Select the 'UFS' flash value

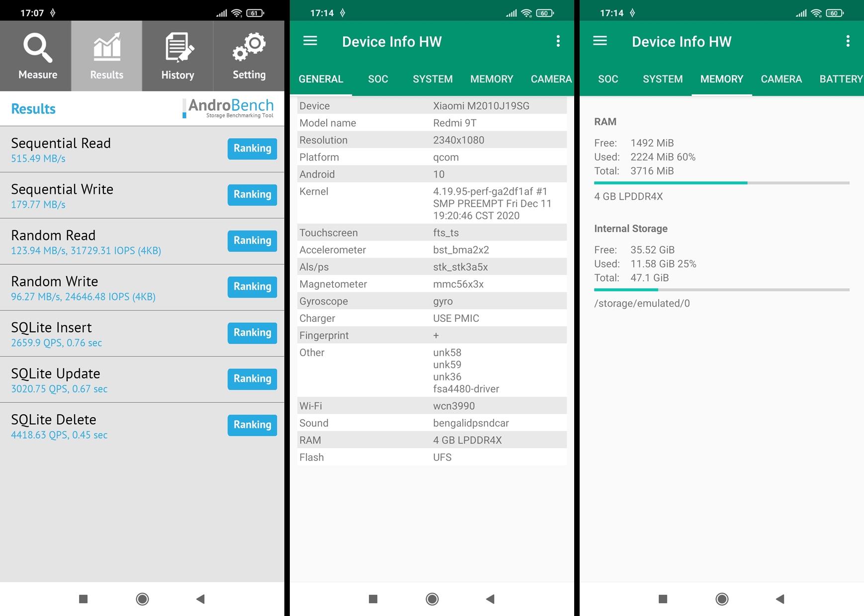442,457
